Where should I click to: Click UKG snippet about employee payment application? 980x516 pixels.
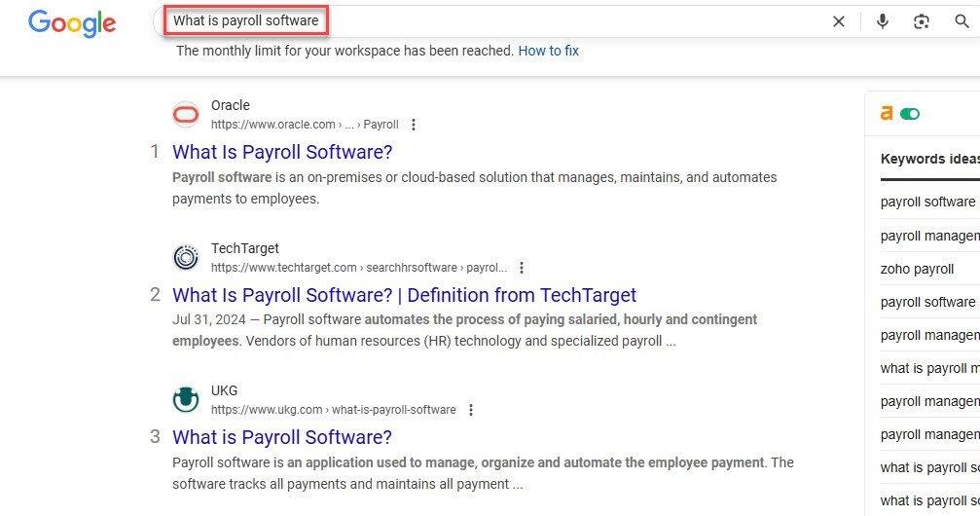coord(483,473)
